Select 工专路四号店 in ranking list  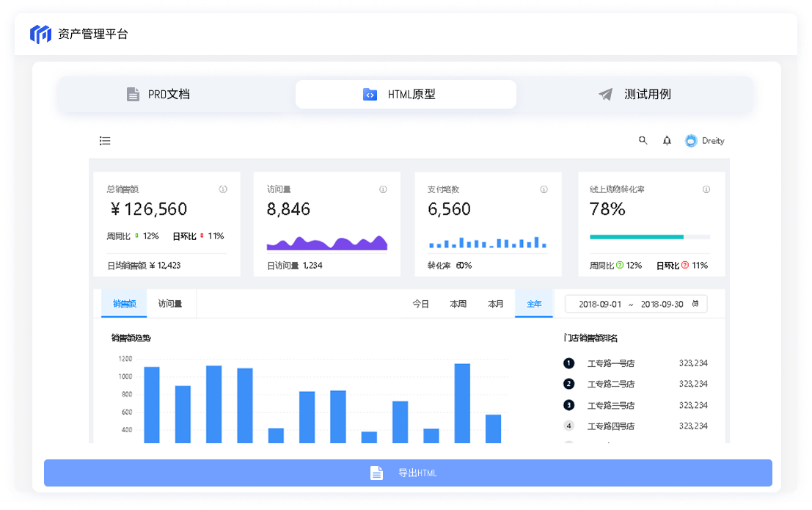(x=611, y=426)
